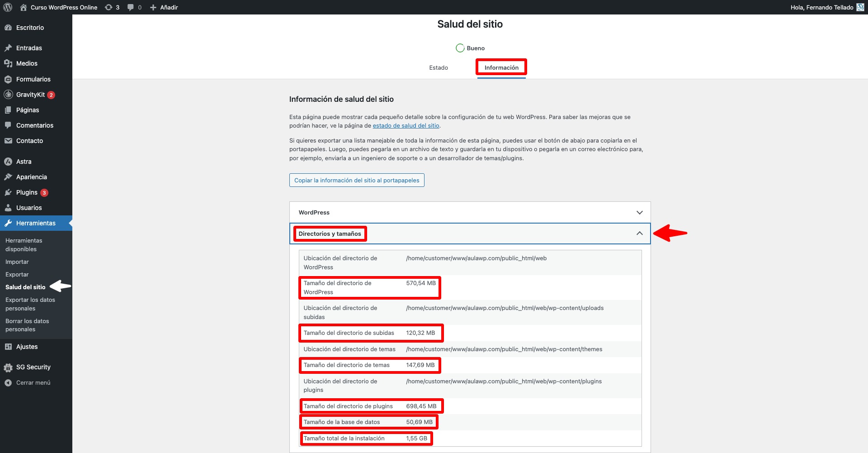Click the Comentarios bubble icon in the sidebar

[x=8, y=125]
